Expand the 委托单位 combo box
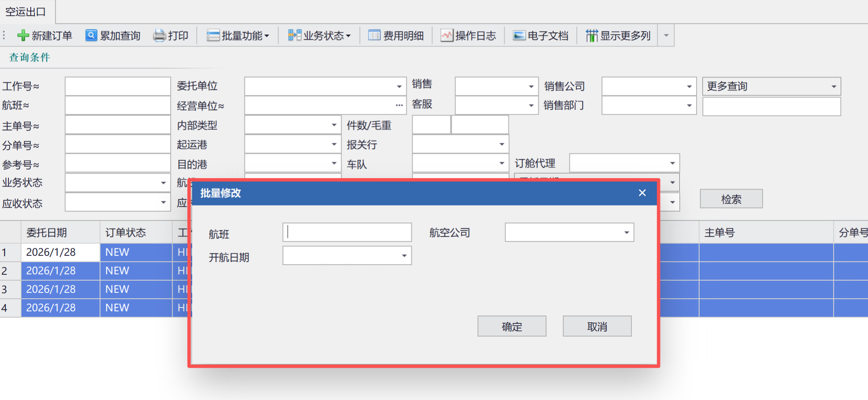This screenshot has height=400, width=868. click(399, 86)
